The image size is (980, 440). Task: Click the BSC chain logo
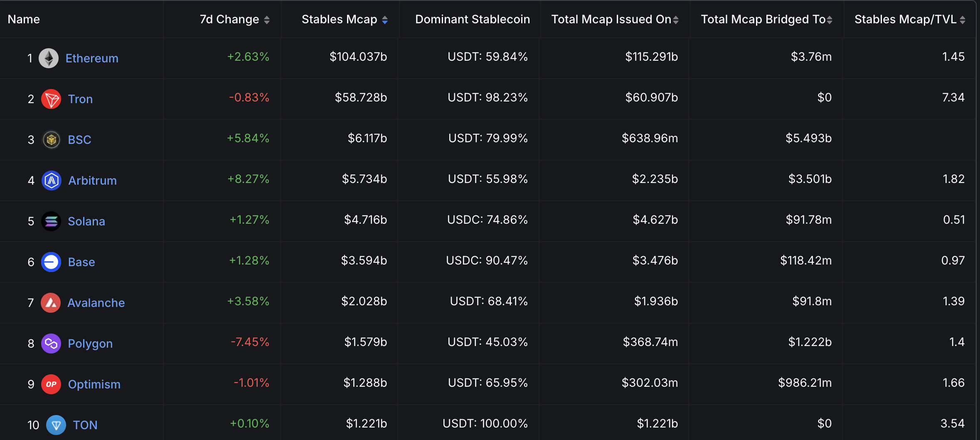pyautogui.click(x=50, y=139)
